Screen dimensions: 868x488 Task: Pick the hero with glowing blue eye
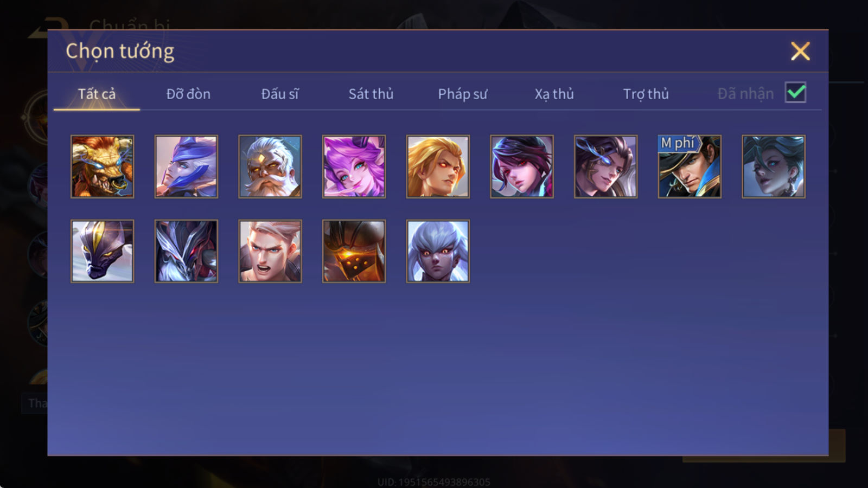point(605,166)
